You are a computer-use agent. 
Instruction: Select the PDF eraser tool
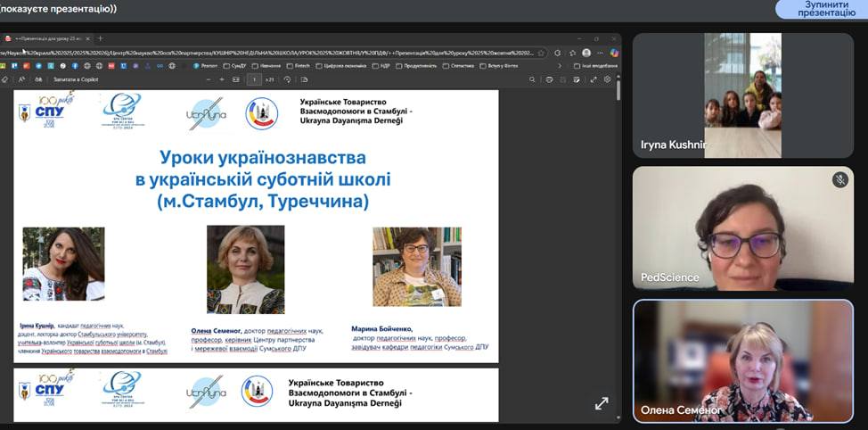[x=5, y=79]
